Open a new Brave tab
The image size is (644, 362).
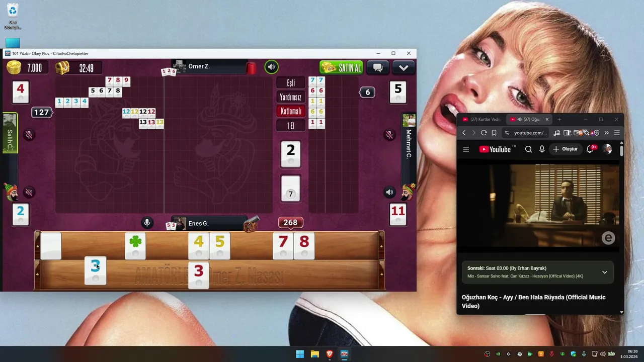point(559,119)
